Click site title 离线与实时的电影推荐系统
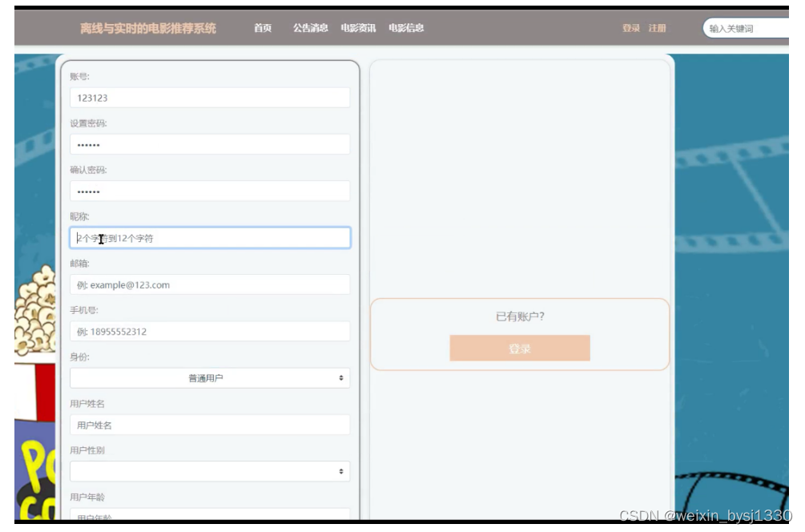The image size is (805, 532). tap(148, 28)
